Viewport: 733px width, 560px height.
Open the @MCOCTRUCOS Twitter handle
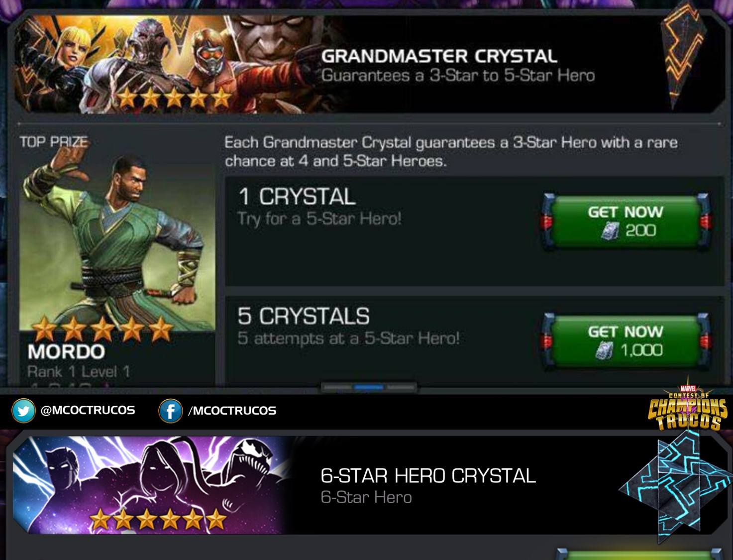pos(88,410)
